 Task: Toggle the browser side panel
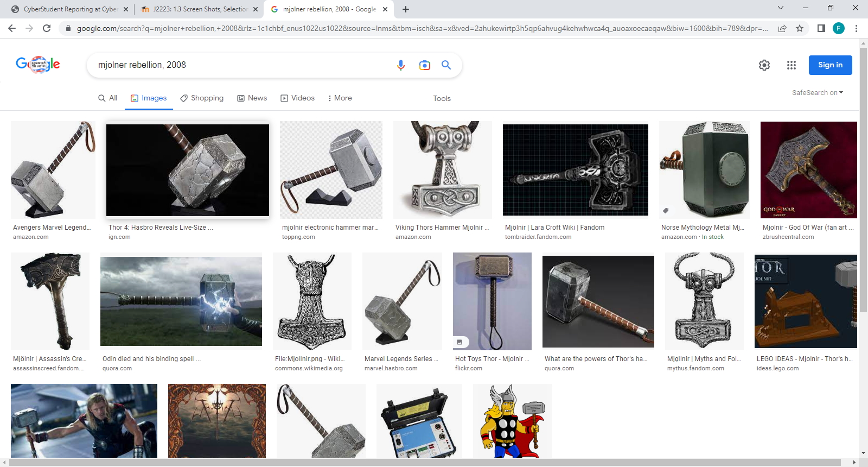821,28
